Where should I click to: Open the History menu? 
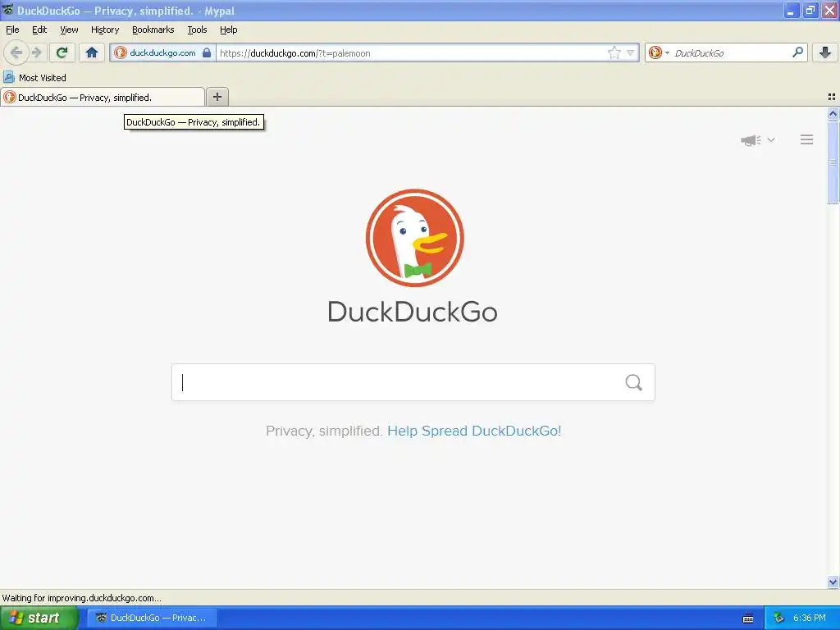click(x=104, y=30)
